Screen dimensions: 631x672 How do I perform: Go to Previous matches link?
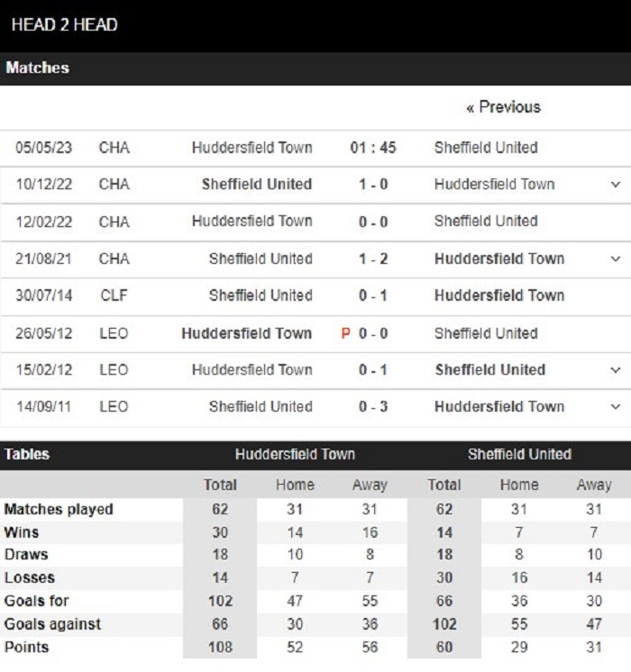click(x=503, y=107)
